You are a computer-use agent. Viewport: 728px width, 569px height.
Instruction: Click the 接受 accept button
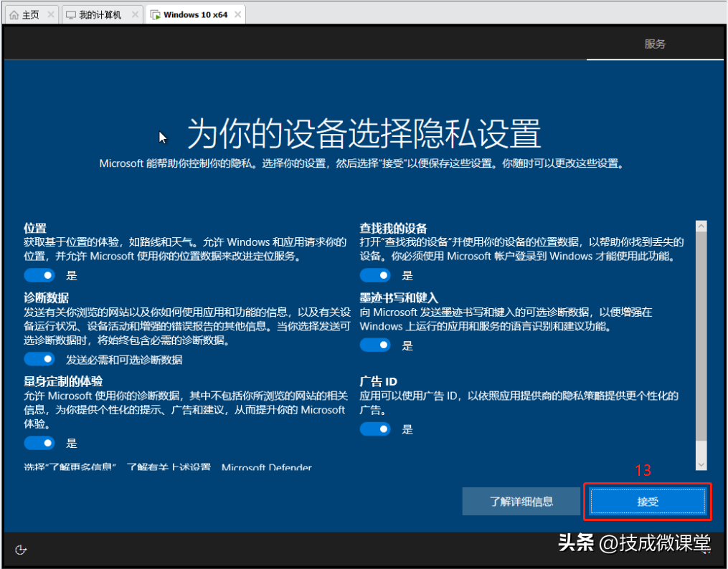(x=648, y=502)
